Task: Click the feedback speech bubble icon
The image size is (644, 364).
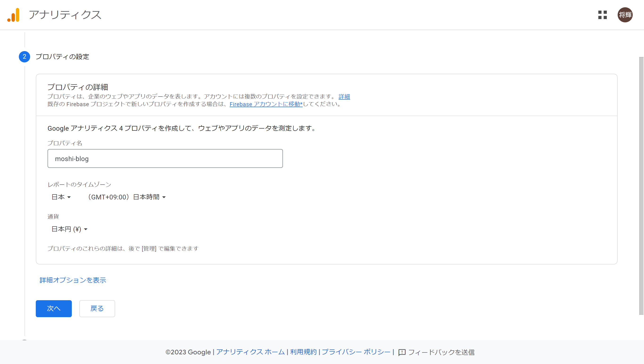Action: pos(402,352)
